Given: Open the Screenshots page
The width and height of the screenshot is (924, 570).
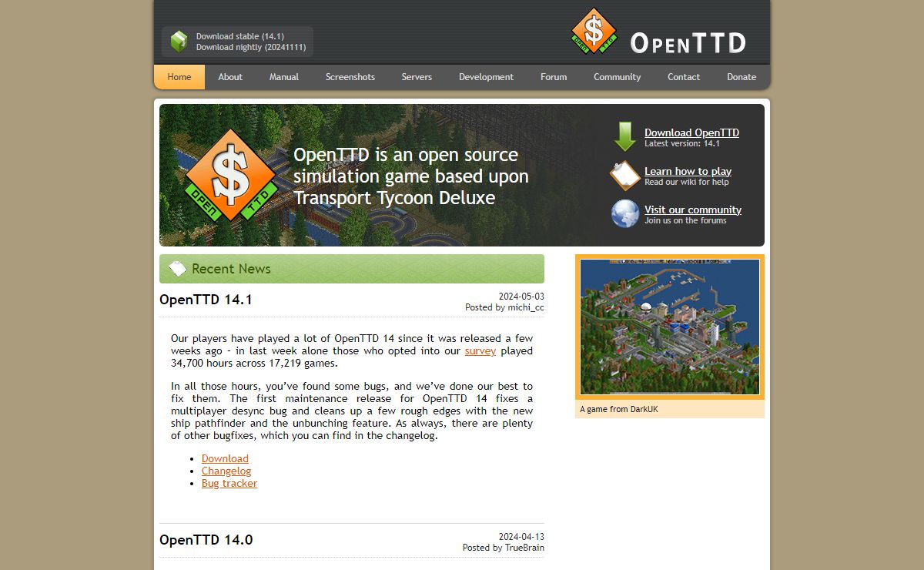Looking at the screenshot, I should [x=350, y=77].
